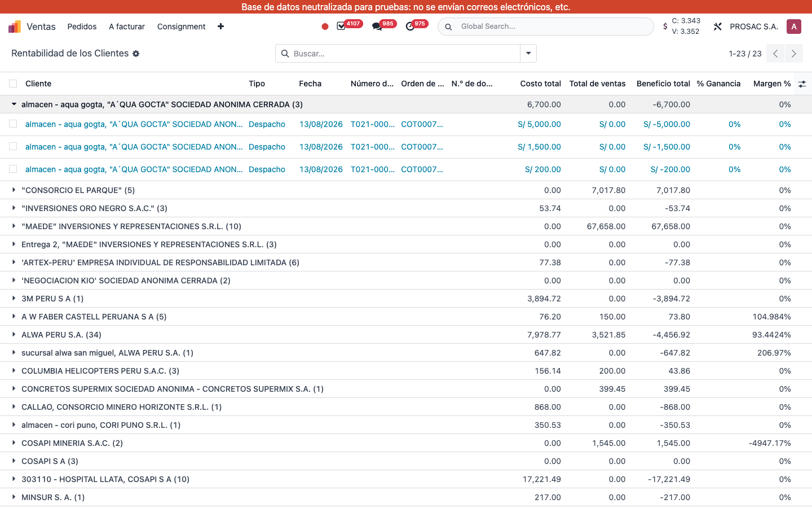Open the developer tools wrench icon

pos(718,27)
